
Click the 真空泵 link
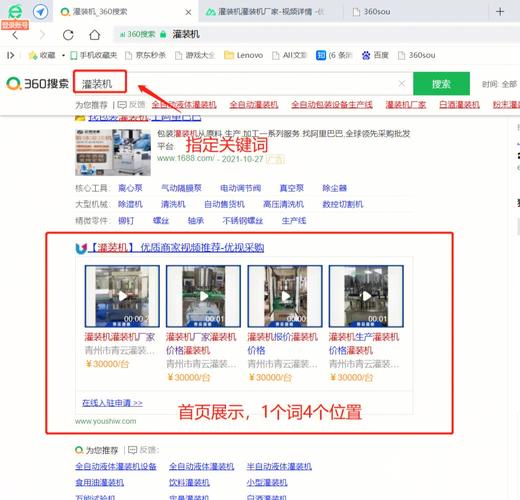[x=292, y=188]
